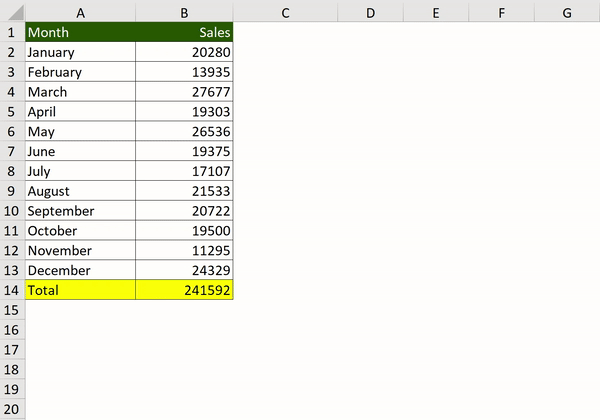This screenshot has width=600, height=420.
Task: Click the Sales header cell
Action: coord(184,32)
